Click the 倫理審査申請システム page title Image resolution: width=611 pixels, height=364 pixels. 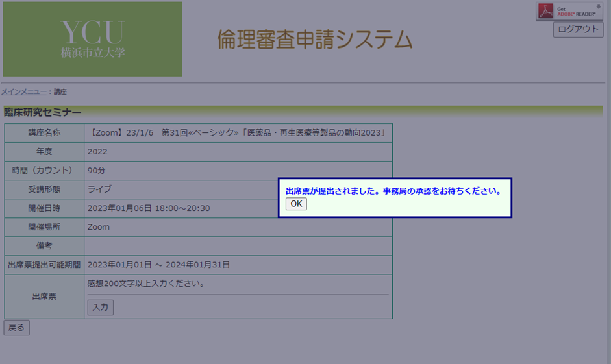coord(315,40)
